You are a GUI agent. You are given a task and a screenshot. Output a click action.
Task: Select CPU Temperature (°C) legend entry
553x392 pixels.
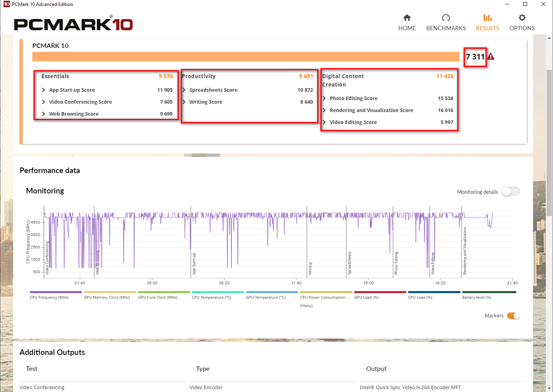click(218, 295)
